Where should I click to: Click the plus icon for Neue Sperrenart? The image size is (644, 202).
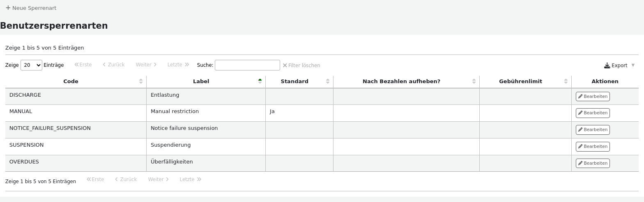(8, 8)
